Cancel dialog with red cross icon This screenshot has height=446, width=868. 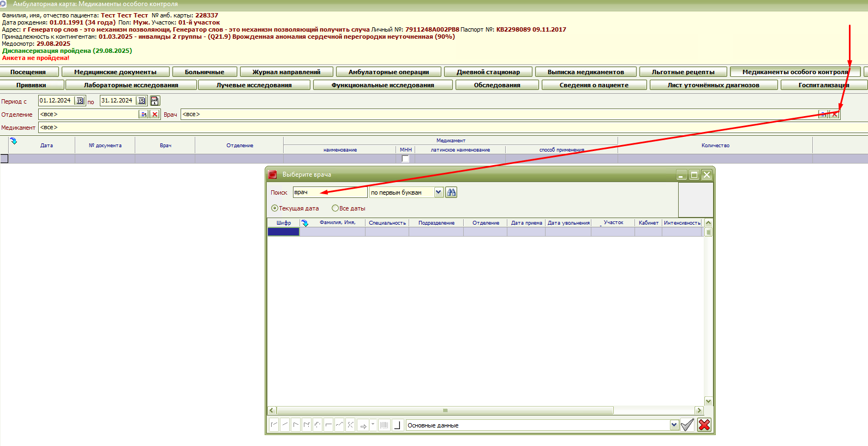[704, 425]
